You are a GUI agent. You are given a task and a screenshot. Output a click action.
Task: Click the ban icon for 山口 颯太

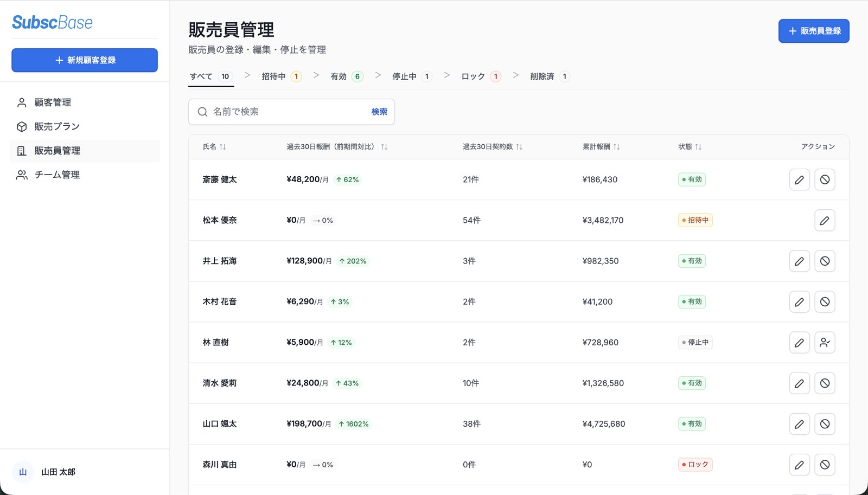[825, 423]
